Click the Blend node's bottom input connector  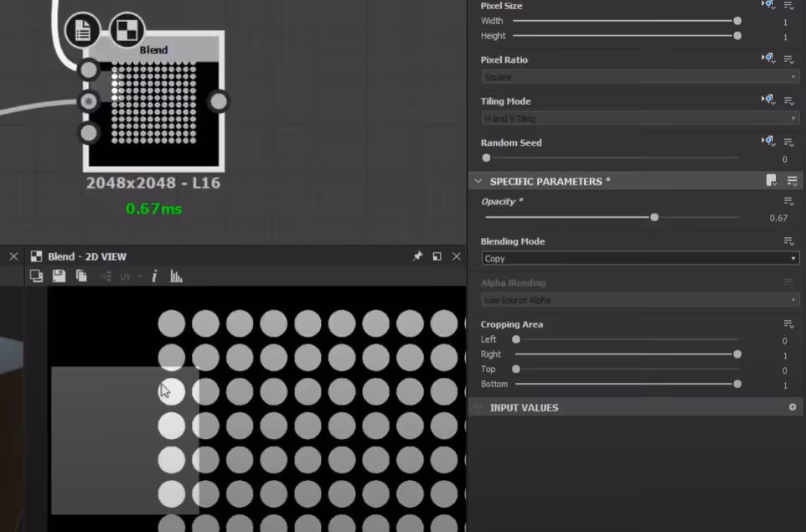(89, 133)
